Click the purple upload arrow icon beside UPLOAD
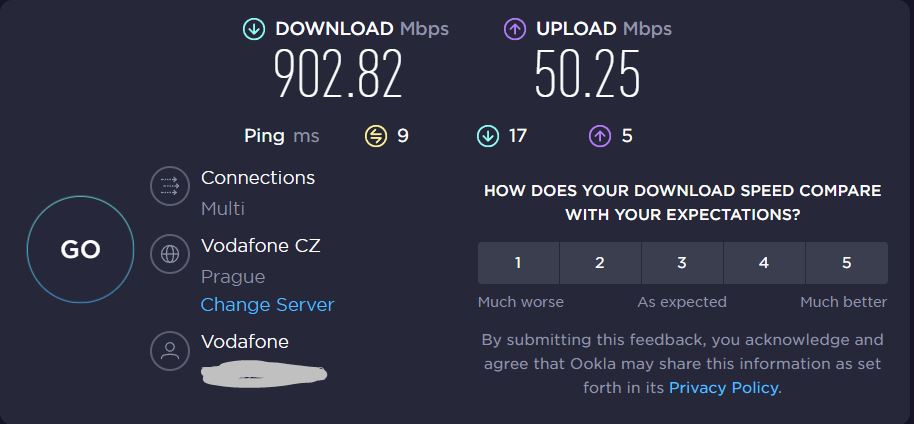This screenshot has width=914, height=424. pos(515,29)
